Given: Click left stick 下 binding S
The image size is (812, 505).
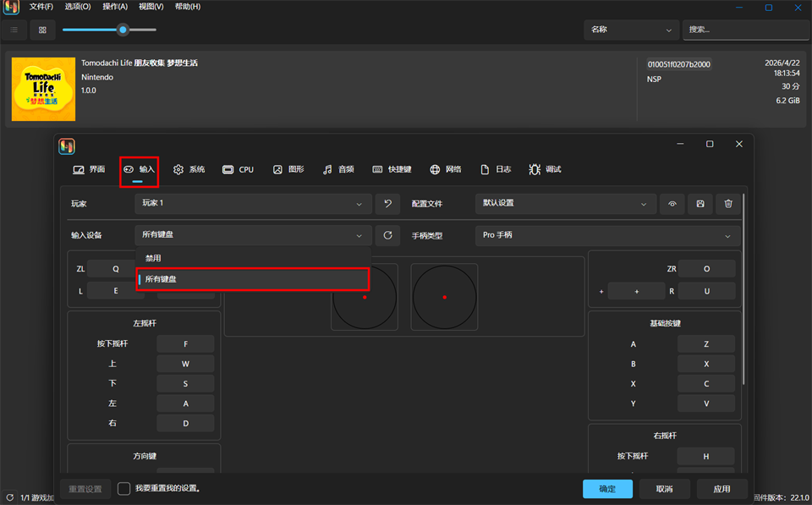Looking at the screenshot, I should tap(185, 384).
